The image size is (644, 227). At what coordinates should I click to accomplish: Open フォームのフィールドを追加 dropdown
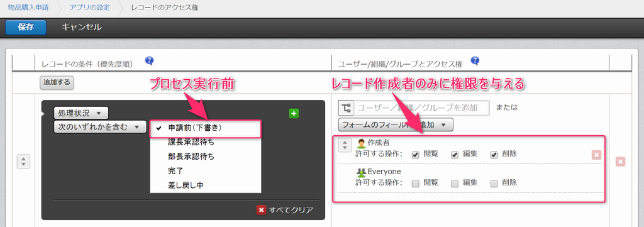tap(396, 125)
